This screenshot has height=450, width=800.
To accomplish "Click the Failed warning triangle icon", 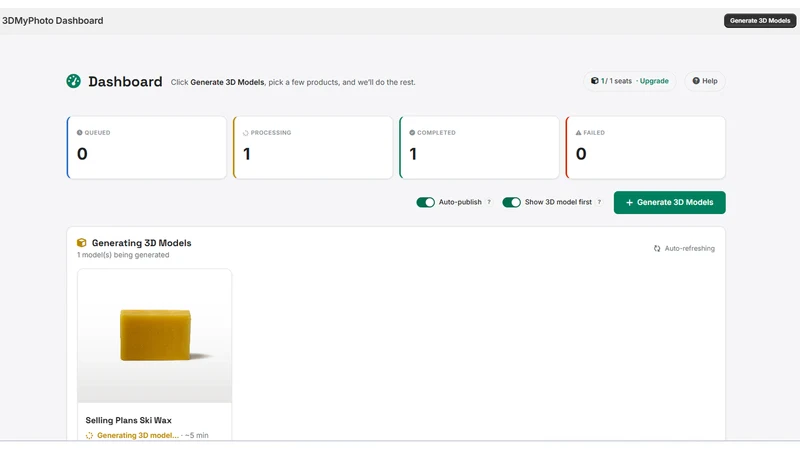I will coord(579,133).
